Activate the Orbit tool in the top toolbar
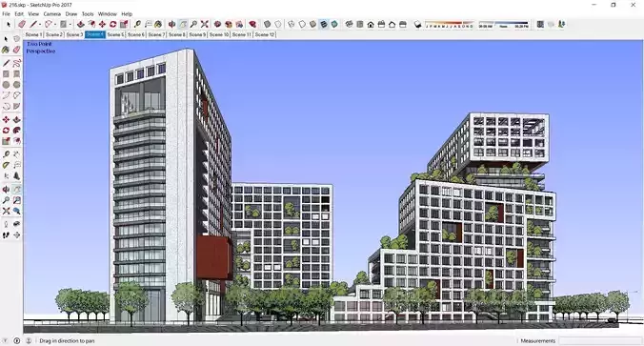 171,24
